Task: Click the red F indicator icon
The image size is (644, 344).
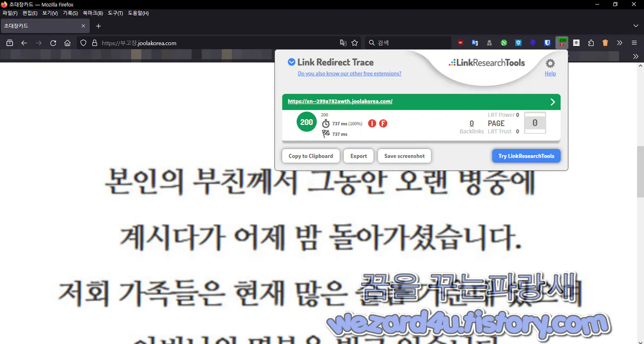Action: [x=383, y=123]
